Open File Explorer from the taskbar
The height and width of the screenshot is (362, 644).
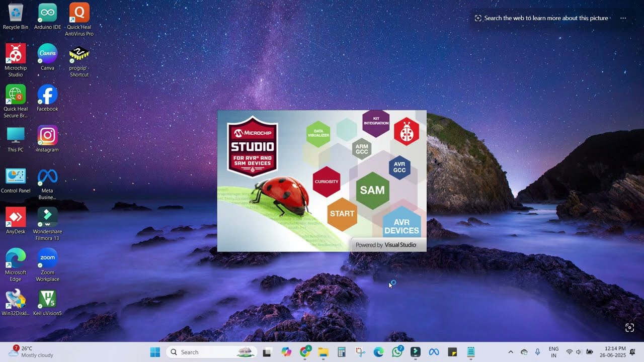click(323, 352)
